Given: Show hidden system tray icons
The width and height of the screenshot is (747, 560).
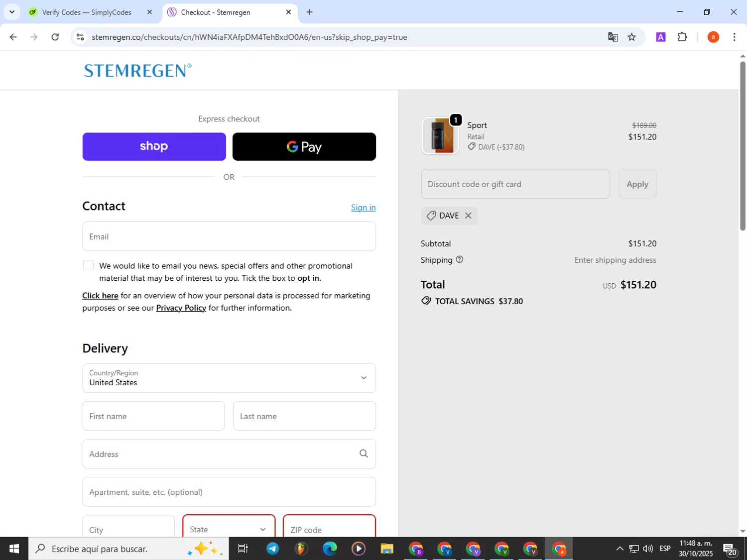Looking at the screenshot, I should (620, 549).
